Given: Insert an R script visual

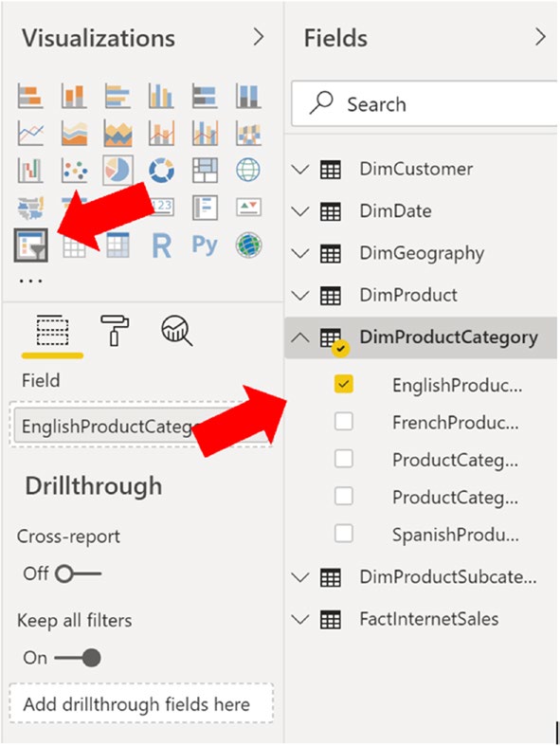Looking at the screenshot, I should [x=161, y=246].
